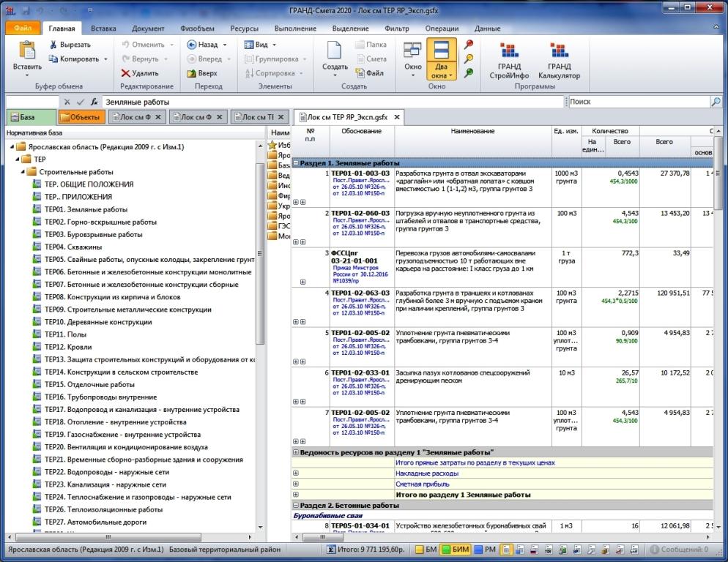Open the Два окна dropdown
728x562 pixels.
(441, 70)
